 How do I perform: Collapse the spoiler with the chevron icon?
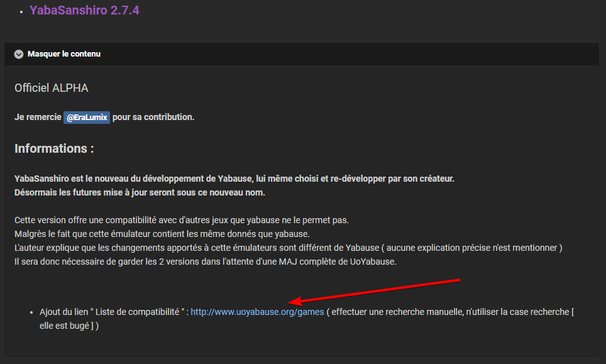coord(19,54)
